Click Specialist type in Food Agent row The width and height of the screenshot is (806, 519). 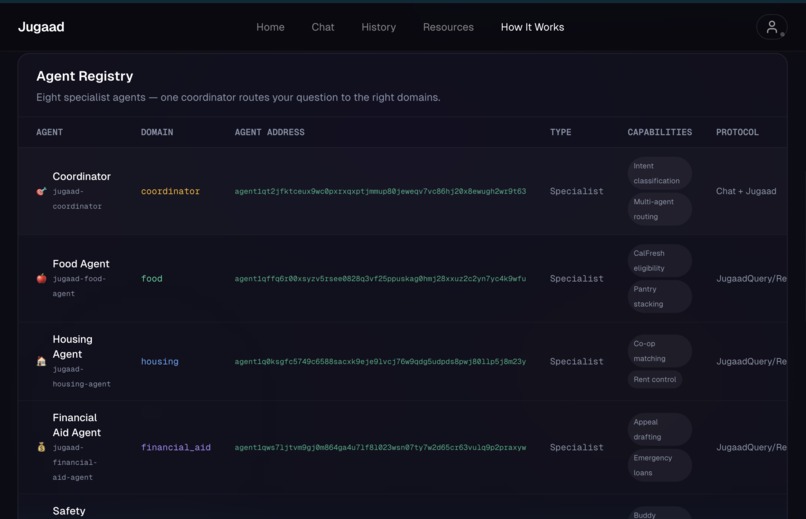coord(576,279)
